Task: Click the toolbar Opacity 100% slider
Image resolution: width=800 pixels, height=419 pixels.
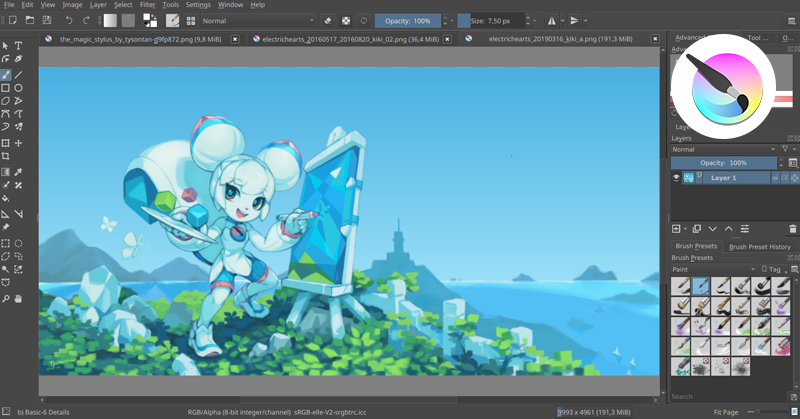Action: [x=408, y=21]
